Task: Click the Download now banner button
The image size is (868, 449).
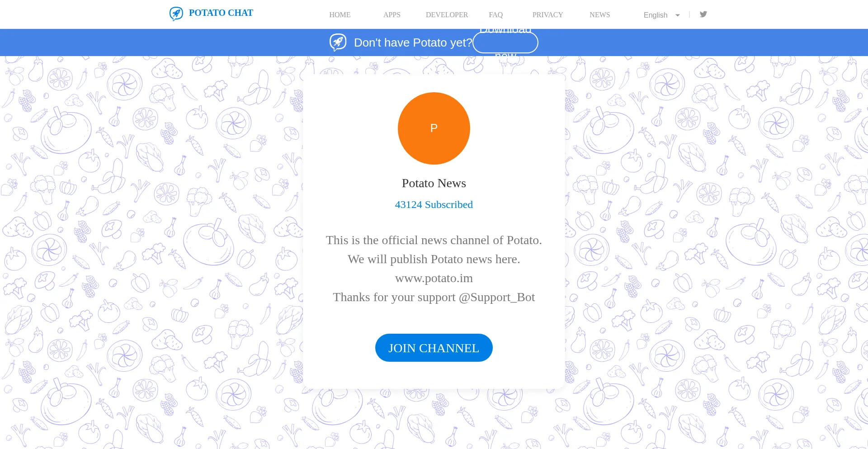Action: pyautogui.click(x=505, y=43)
